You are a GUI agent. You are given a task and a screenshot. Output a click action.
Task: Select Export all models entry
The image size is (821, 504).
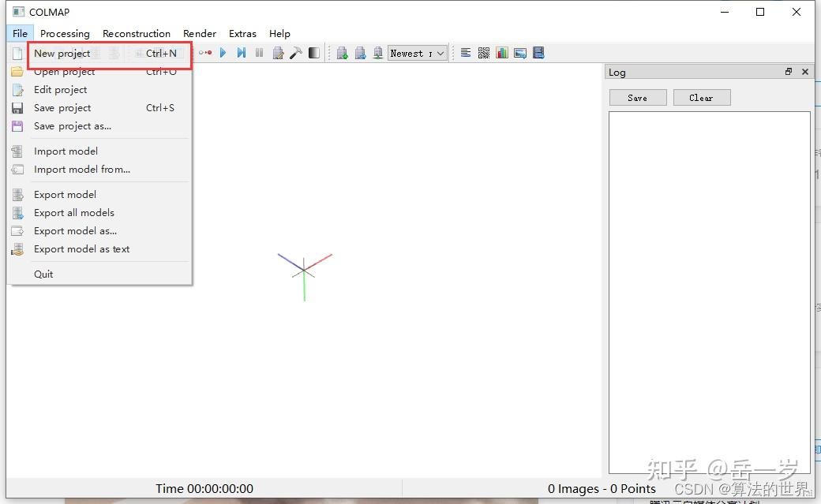point(99,213)
